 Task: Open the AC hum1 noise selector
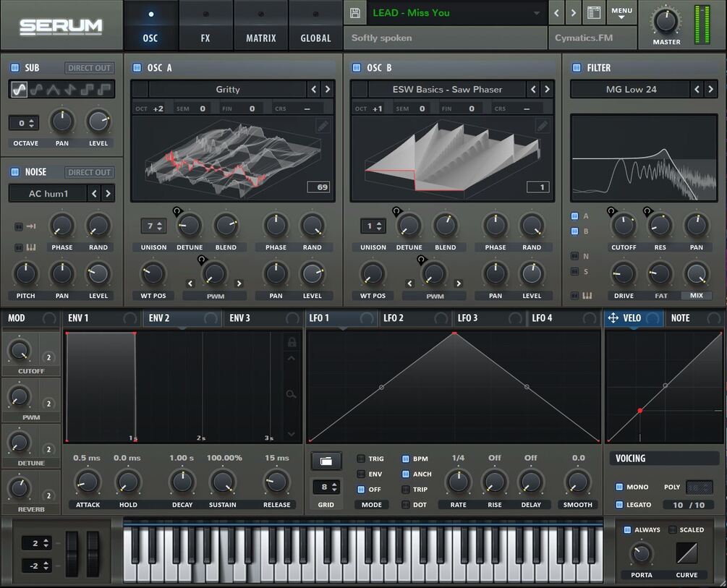click(48, 193)
